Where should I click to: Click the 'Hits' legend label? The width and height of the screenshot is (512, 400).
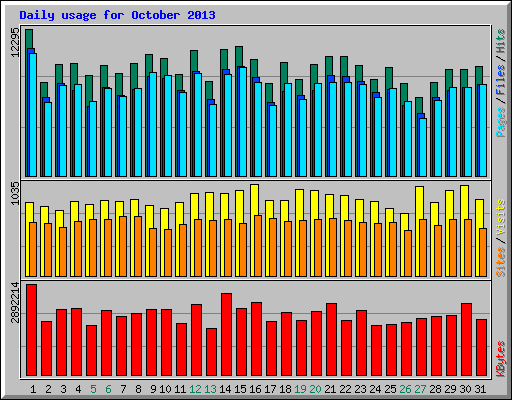click(500, 41)
